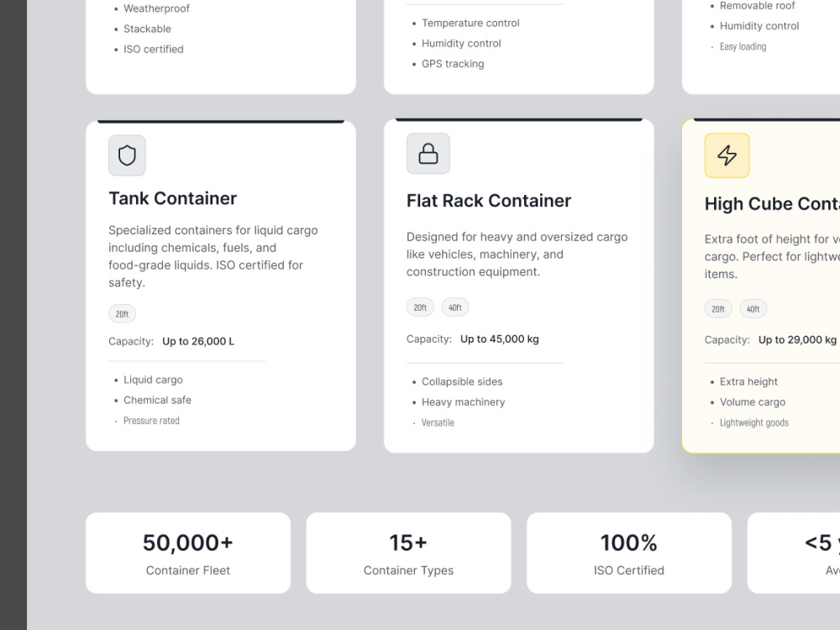The height and width of the screenshot is (630, 840).
Task: Click the 'Versatile' feature item
Action: (438, 423)
